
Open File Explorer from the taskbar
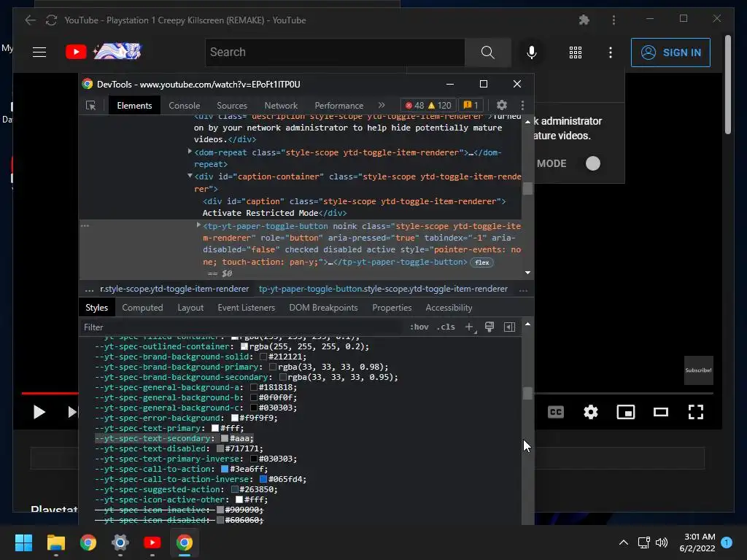tap(55, 542)
